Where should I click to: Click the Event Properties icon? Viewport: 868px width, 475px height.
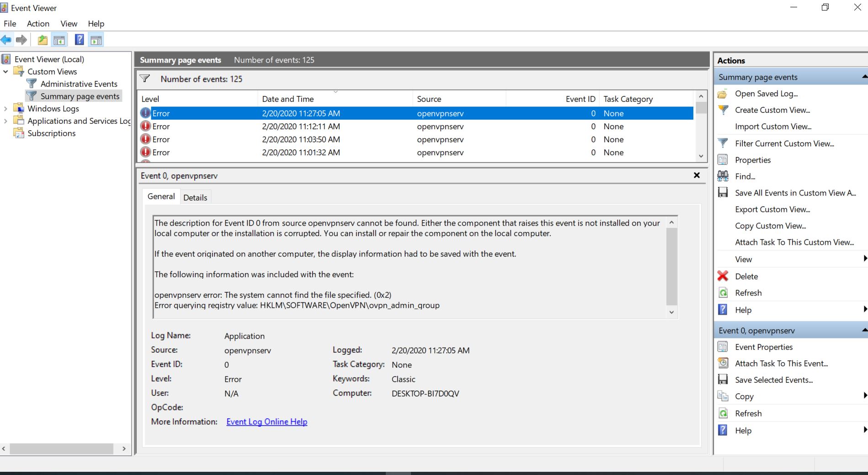point(723,347)
